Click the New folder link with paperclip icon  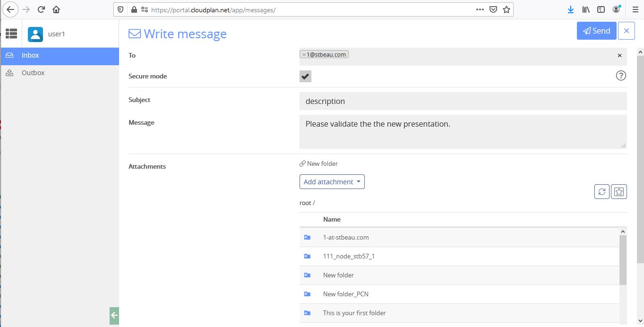[318, 163]
